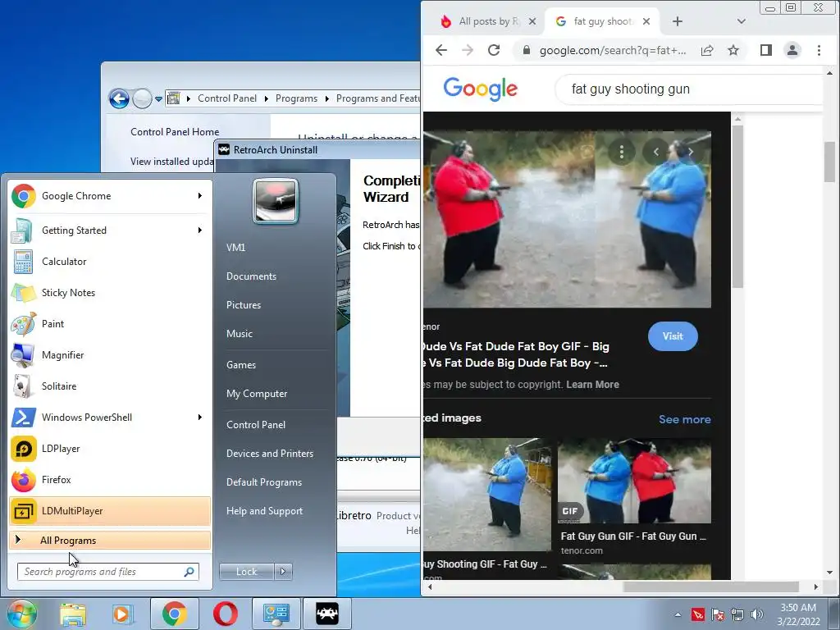Click the Windows Start orb
840x630 pixels.
pos(21,614)
